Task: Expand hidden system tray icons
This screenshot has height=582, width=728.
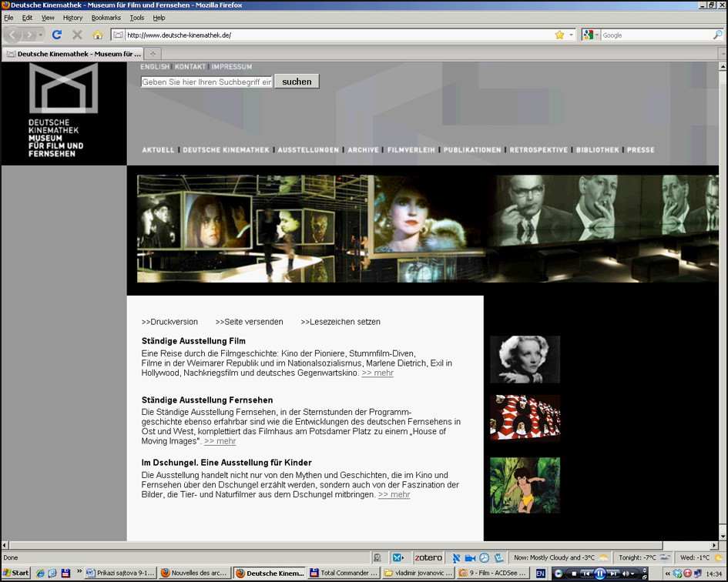Action: click(668, 574)
